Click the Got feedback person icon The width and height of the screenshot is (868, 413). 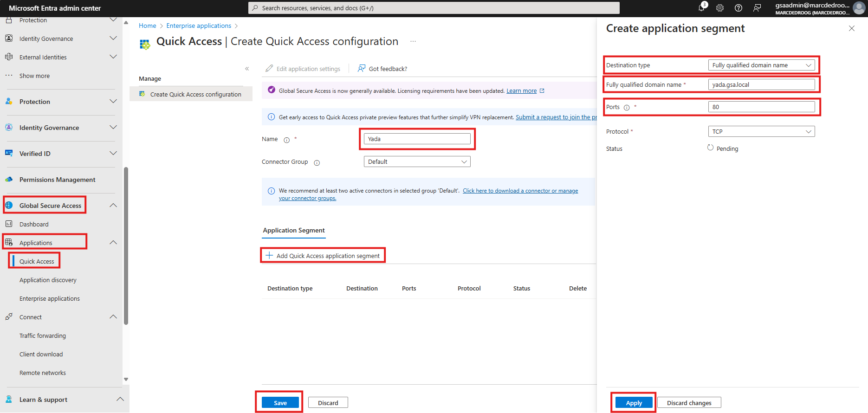click(x=362, y=68)
